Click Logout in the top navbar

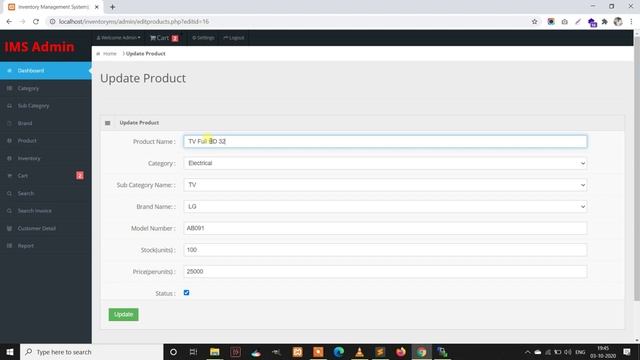pos(234,38)
